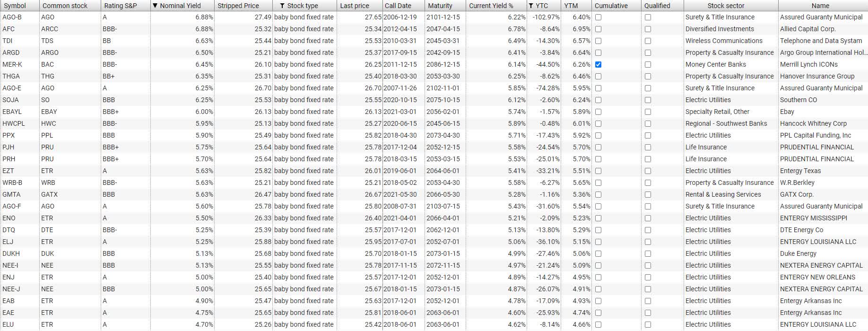868x331 pixels.
Task: Click the Entergy Texas name cell
Action: tap(823, 171)
